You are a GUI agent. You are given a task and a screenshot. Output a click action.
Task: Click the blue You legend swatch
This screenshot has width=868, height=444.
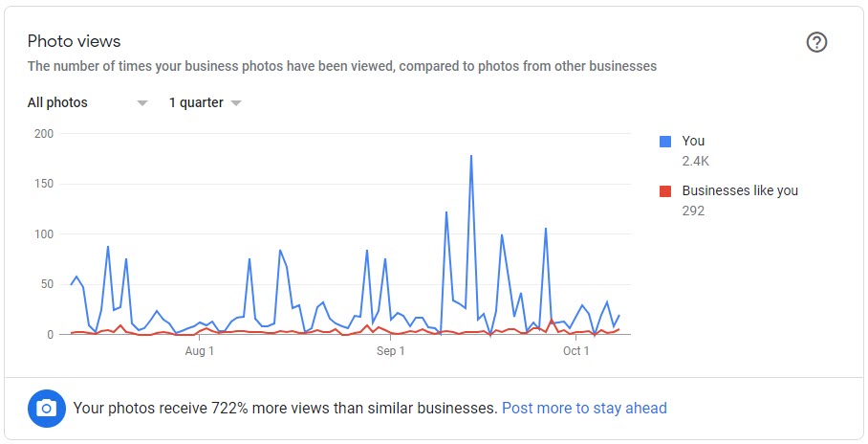tap(665, 142)
